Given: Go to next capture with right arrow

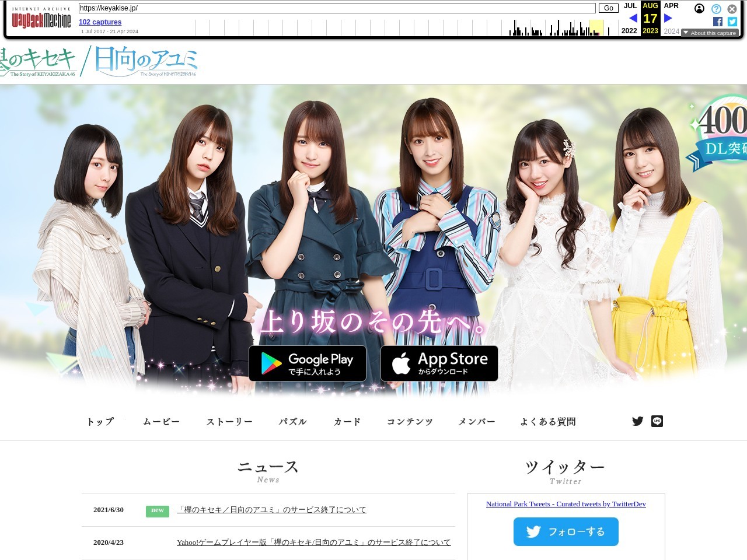Looking at the screenshot, I should point(668,18).
